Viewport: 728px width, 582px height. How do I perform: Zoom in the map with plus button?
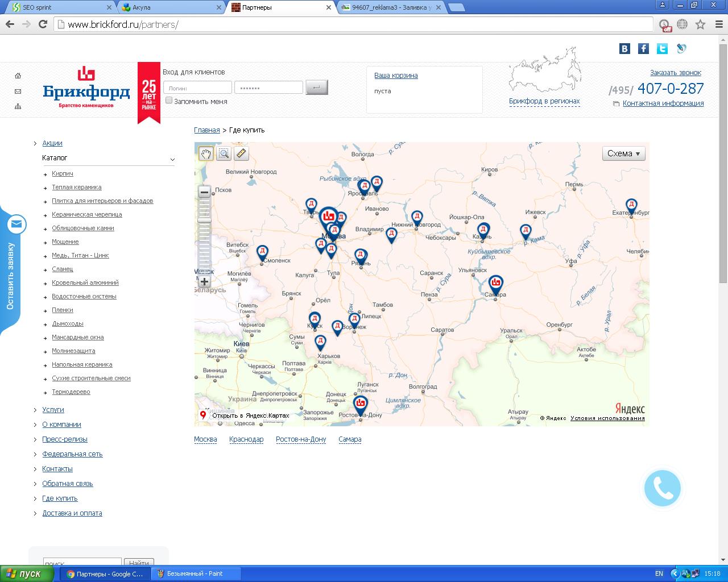[x=204, y=281]
